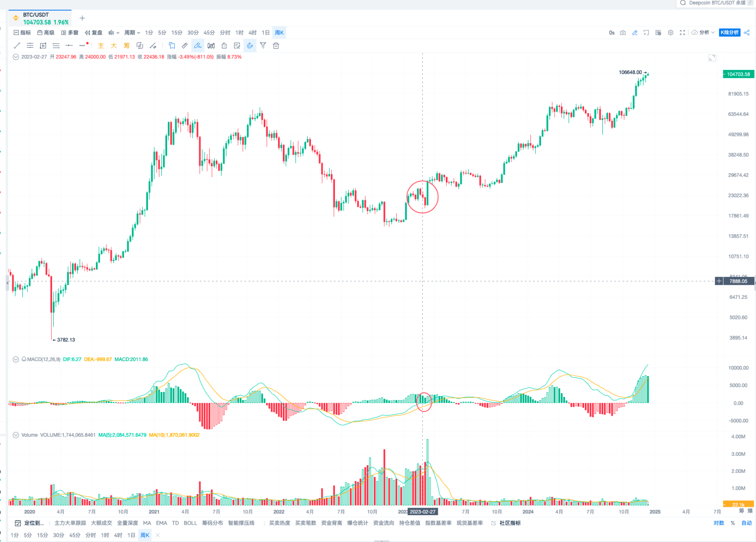The width and height of the screenshot is (756, 542).
Task: Toggle the magnet snap tool
Action: coord(250,46)
